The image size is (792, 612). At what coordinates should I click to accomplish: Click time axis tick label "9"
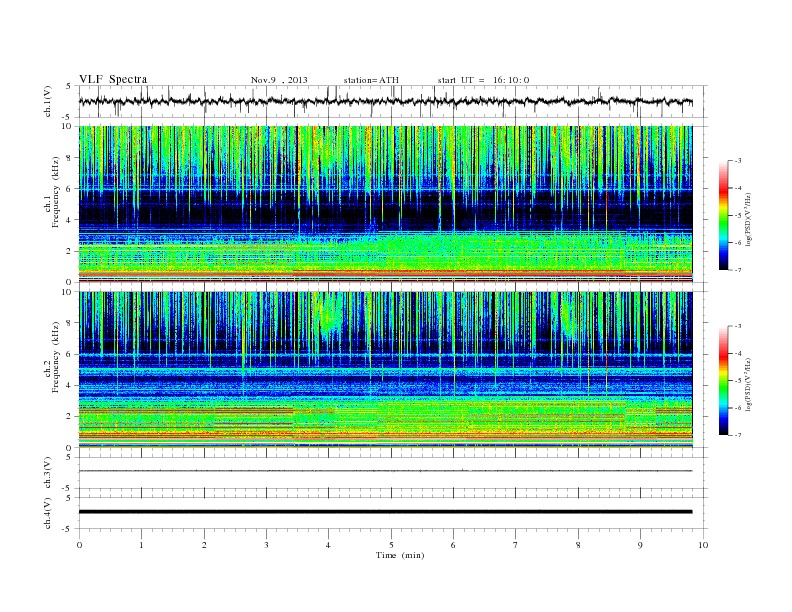pyautogui.click(x=640, y=545)
